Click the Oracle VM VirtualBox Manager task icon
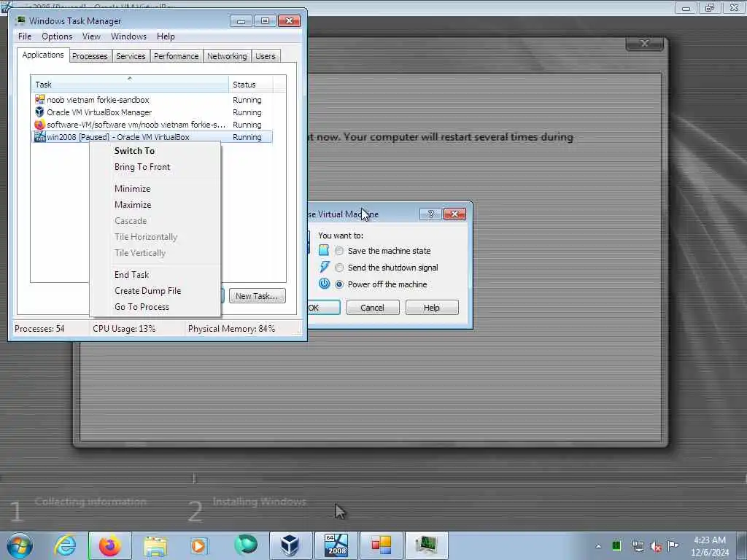This screenshot has height=560, width=747. pyautogui.click(x=39, y=112)
